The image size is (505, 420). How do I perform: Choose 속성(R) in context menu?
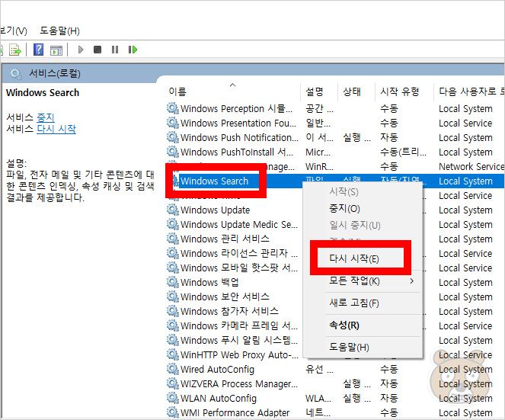(344, 325)
